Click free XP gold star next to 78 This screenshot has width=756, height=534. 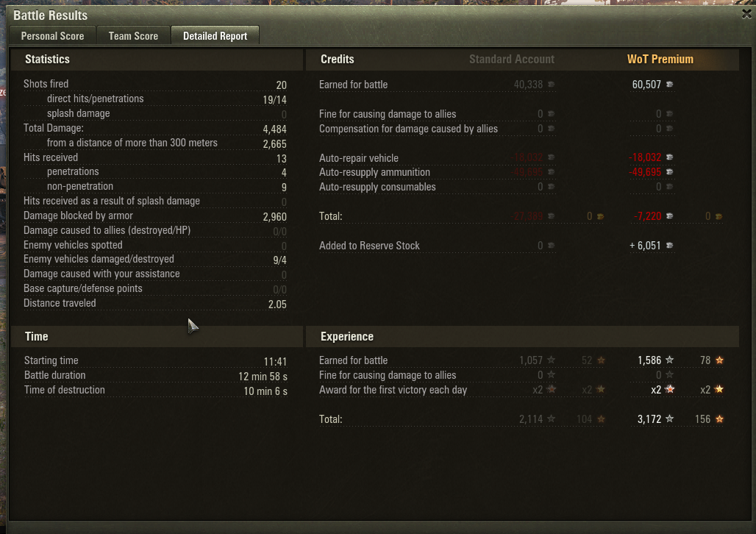[719, 360]
